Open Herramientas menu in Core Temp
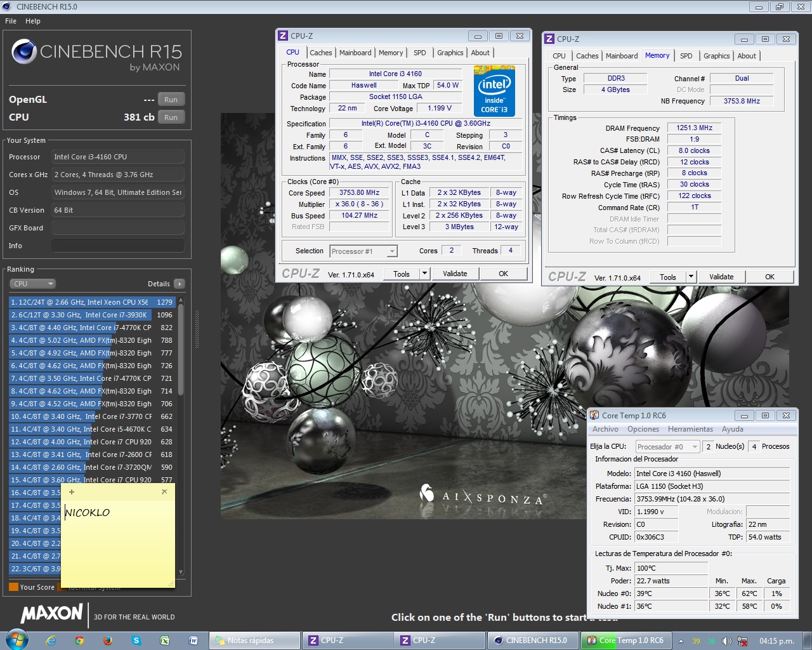 (690, 429)
